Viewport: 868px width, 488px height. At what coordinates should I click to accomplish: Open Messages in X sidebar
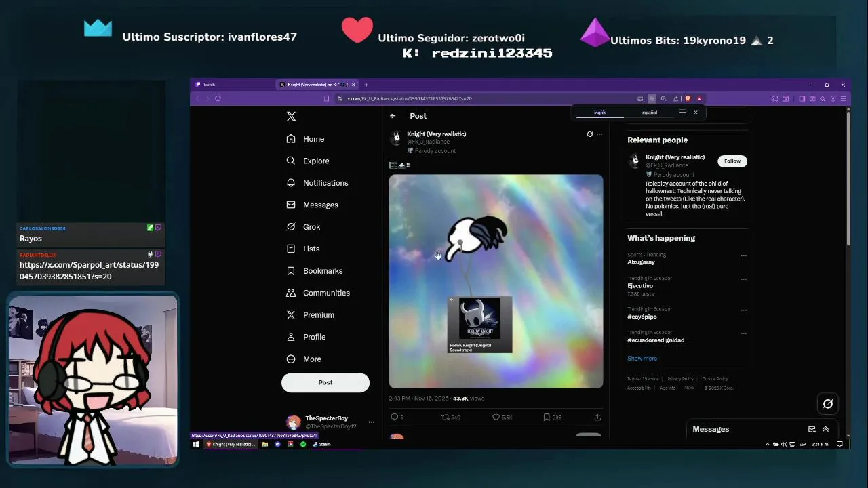tap(312, 205)
